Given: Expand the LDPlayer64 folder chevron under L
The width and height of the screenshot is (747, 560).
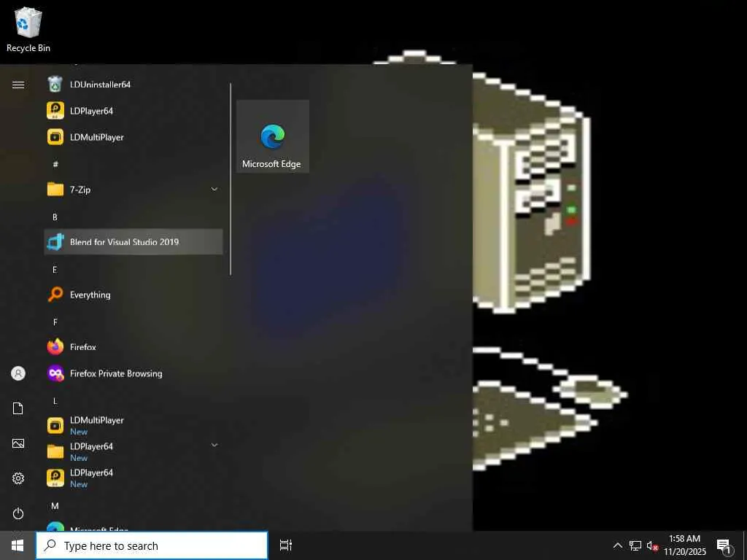Looking at the screenshot, I should point(214,446).
